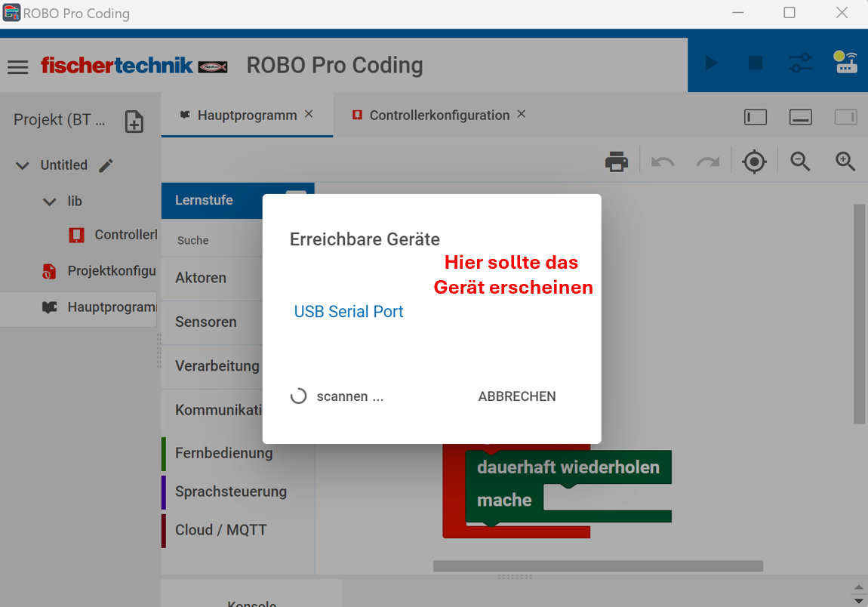Print the current program
Viewport: 868px width, 607px height.
click(x=617, y=162)
